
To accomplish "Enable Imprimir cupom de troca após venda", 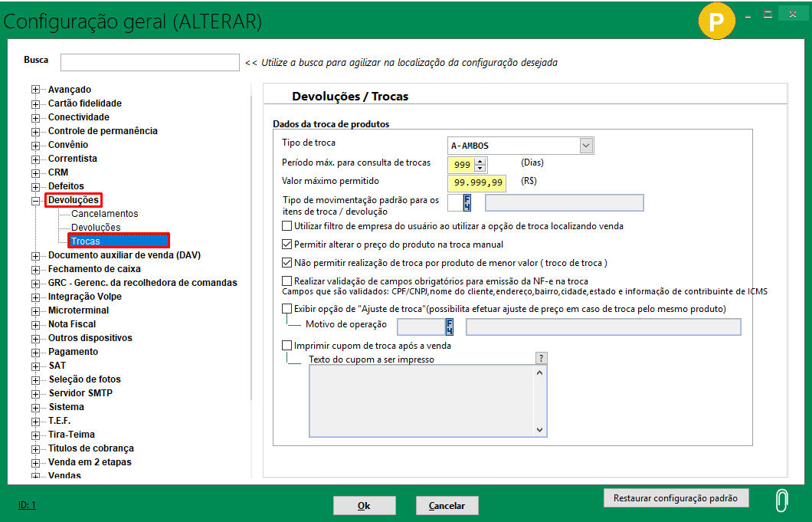I will (287, 346).
